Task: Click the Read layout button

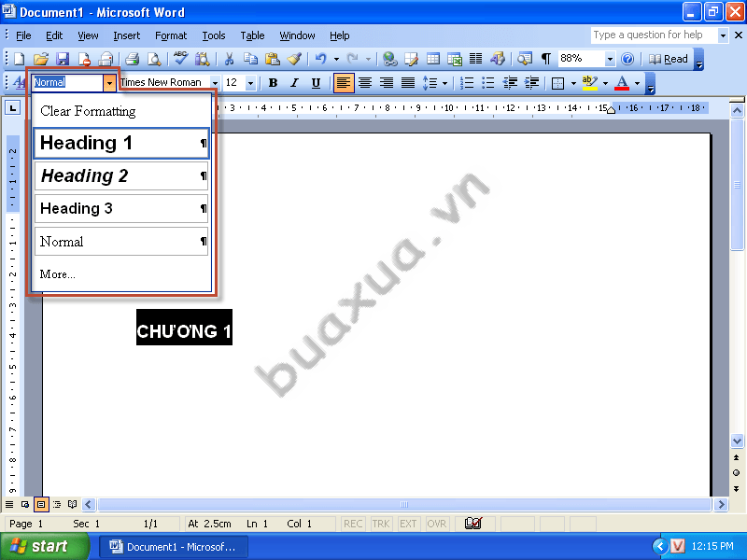Action: (669, 59)
